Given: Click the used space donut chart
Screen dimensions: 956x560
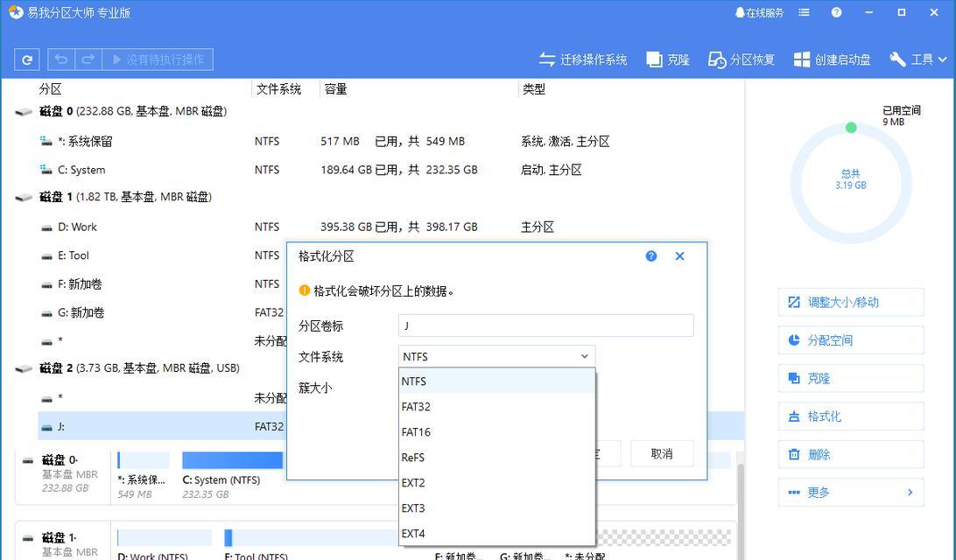Looking at the screenshot, I should pos(851,183).
